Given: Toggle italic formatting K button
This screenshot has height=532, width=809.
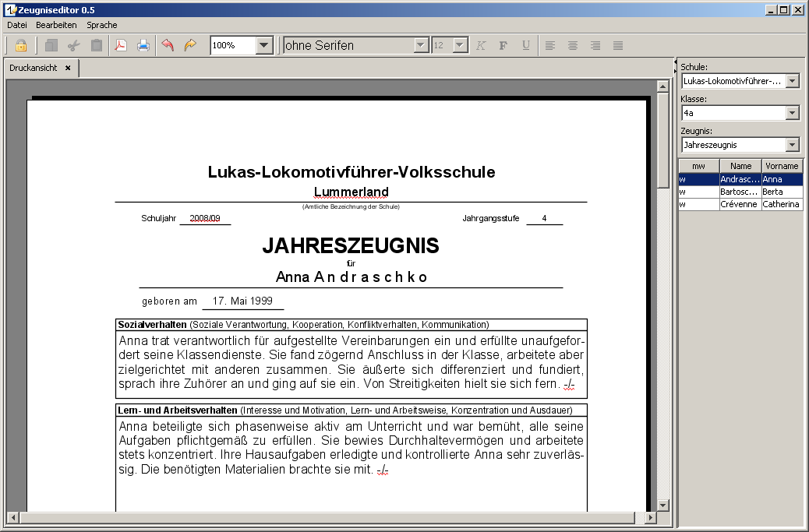Looking at the screenshot, I should click(480, 45).
